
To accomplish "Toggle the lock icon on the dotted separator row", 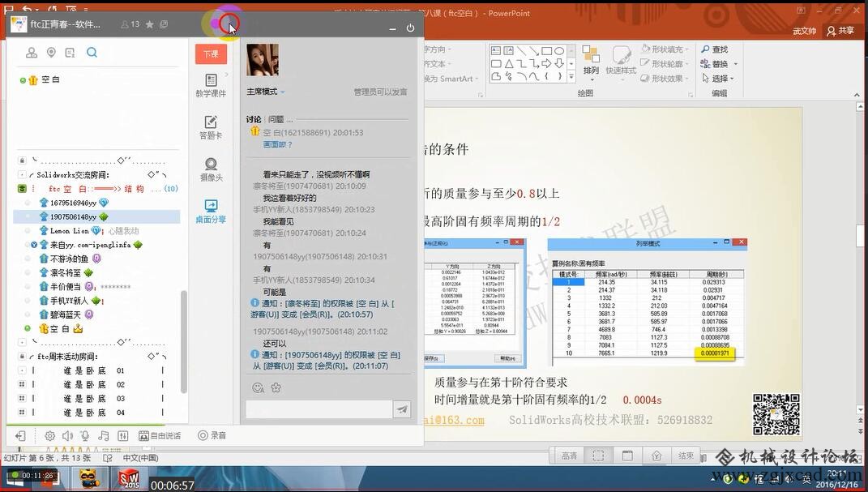I will pyautogui.click(x=22, y=160).
